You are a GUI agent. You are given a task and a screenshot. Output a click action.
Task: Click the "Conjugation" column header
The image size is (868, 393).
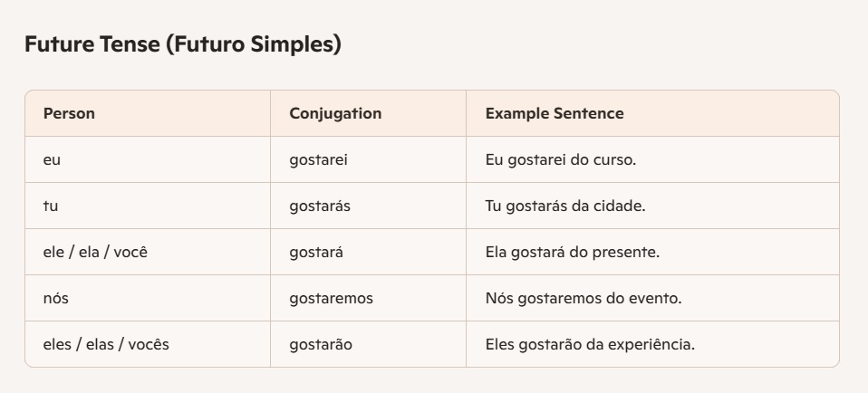click(x=335, y=113)
